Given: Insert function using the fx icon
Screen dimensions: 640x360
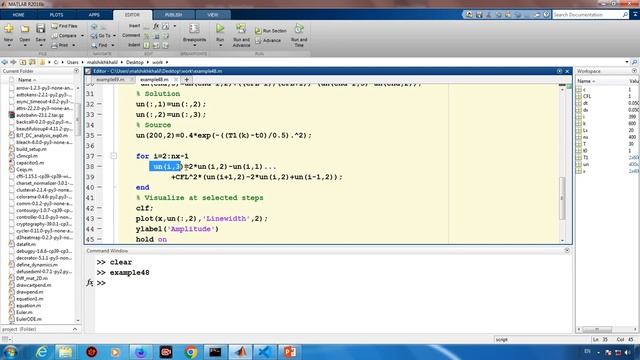Looking at the screenshot, I should click(156, 26).
